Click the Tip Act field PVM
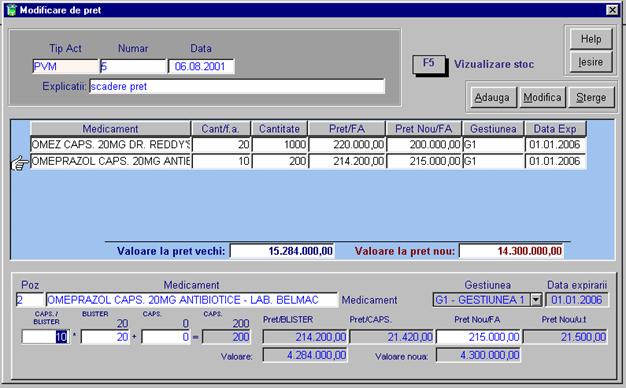The height and width of the screenshot is (388, 626). coord(65,66)
